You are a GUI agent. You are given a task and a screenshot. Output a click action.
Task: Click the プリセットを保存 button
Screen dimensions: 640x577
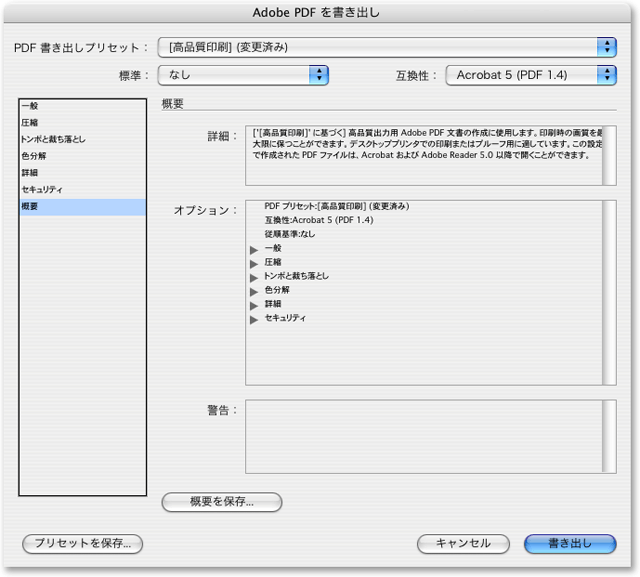(83, 543)
